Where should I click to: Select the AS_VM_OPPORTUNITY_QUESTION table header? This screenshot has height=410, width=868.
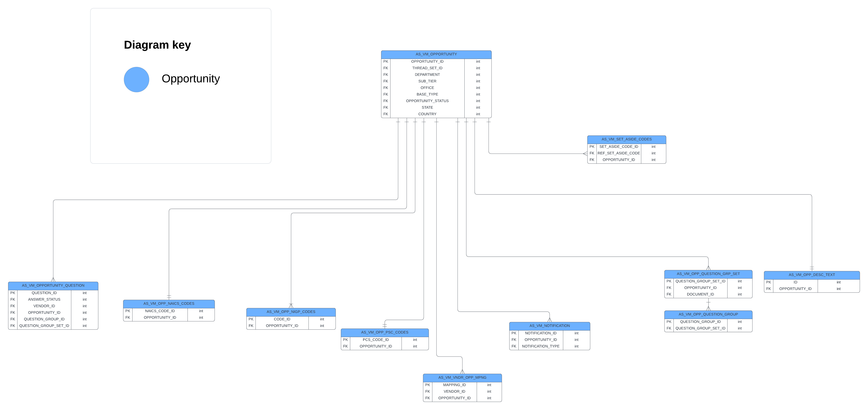pos(53,286)
